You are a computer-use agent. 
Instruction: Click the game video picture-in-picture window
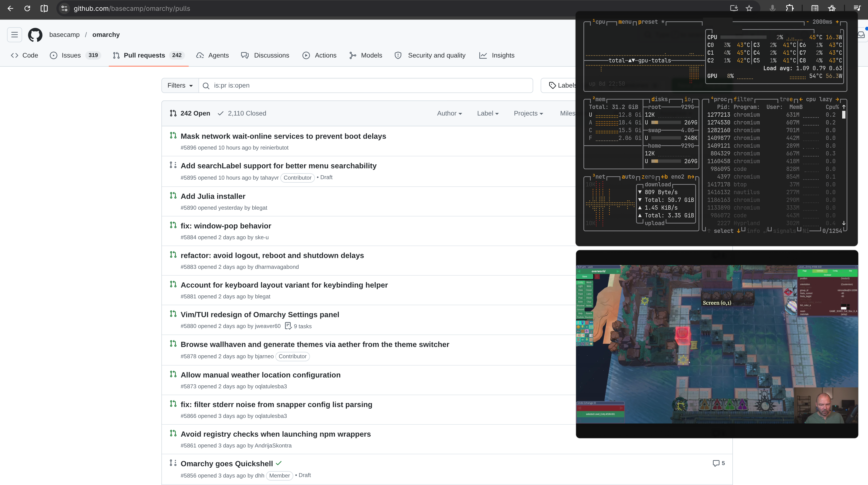tap(717, 344)
